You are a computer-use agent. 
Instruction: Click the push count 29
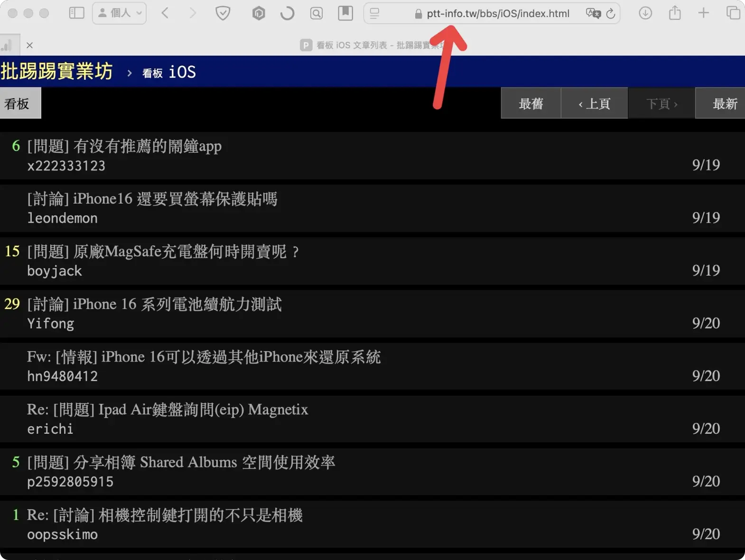(x=12, y=304)
